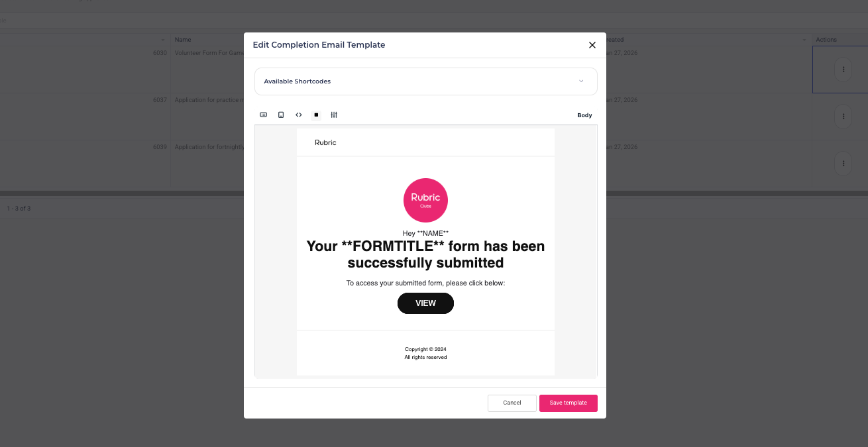Click the pink Rubric Clubs logo
Image resolution: width=868 pixels, height=447 pixels.
[x=425, y=200]
